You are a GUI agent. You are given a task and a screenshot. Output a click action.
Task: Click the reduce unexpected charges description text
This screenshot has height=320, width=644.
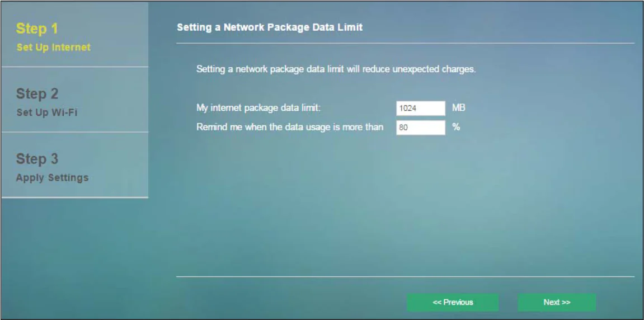tap(336, 70)
